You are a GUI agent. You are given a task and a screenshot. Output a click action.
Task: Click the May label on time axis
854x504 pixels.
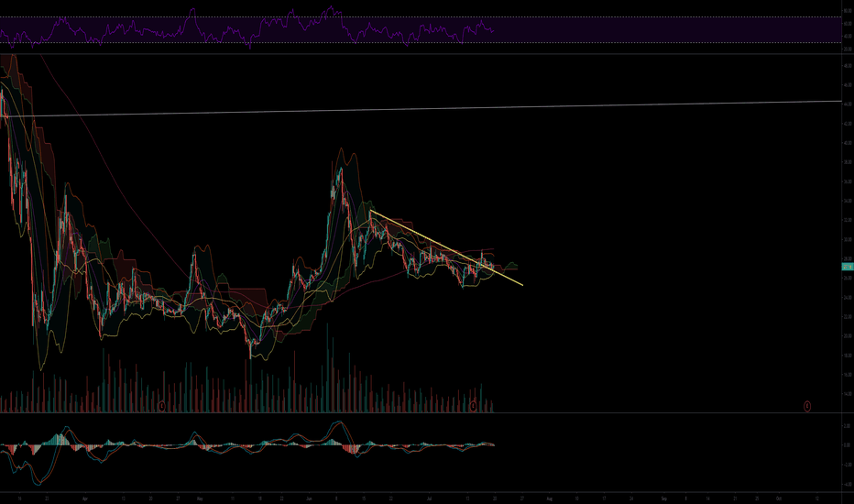(x=200, y=499)
